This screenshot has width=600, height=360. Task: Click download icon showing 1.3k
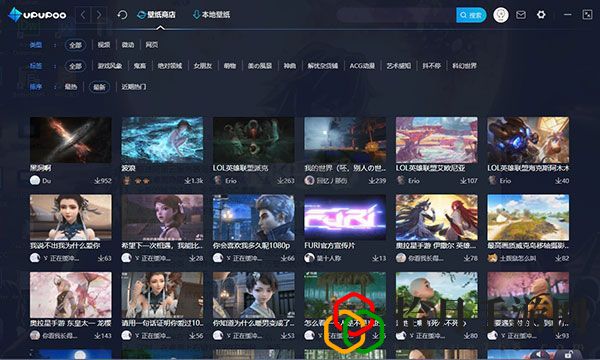pyautogui.click(x=187, y=181)
